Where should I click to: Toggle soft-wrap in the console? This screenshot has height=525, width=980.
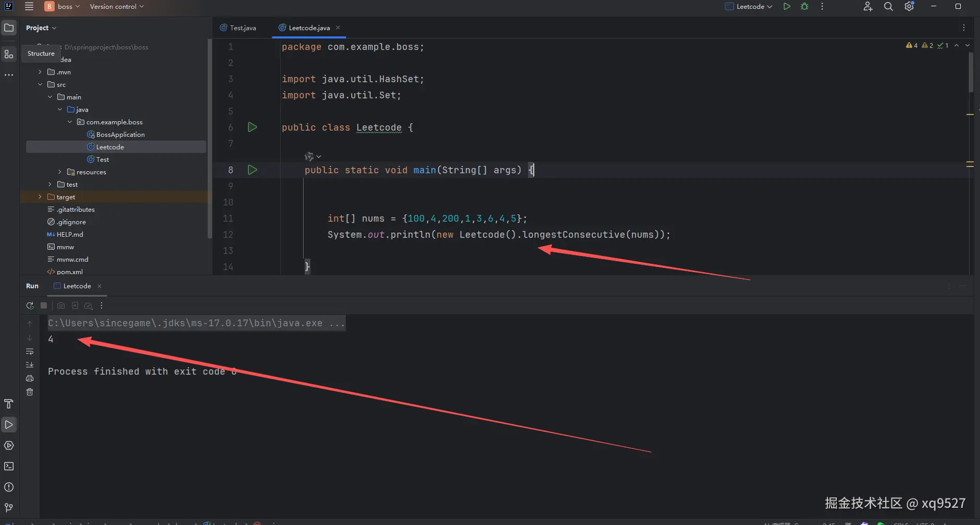pos(30,351)
